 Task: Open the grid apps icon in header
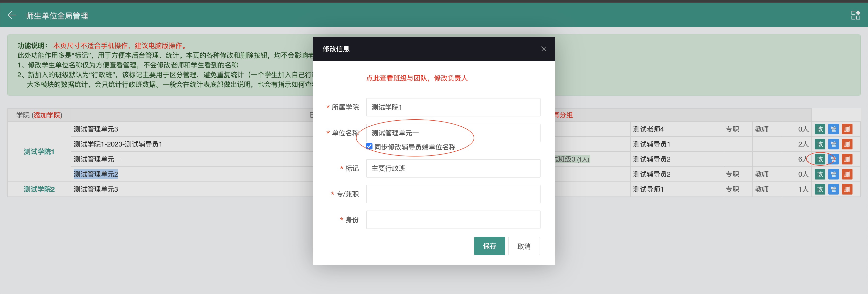(x=855, y=15)
